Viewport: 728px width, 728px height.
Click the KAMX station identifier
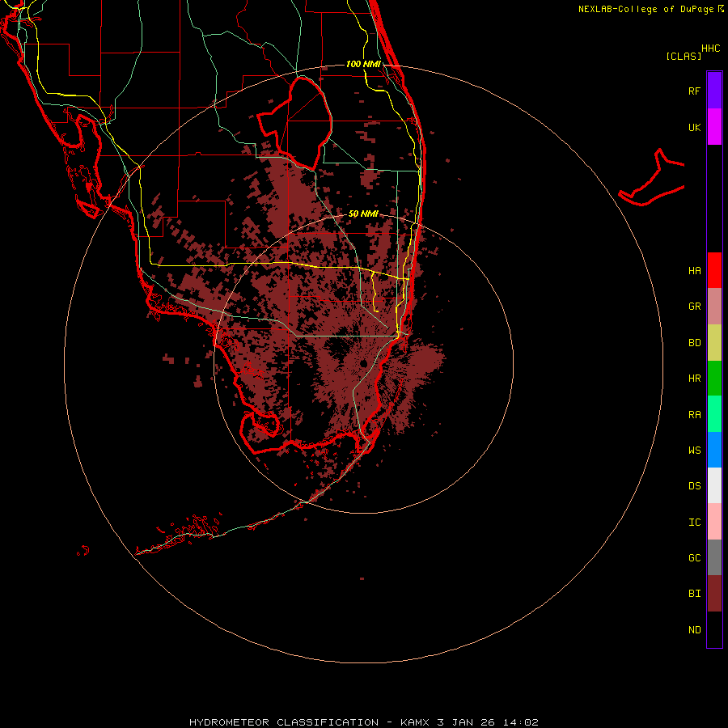(416, 722)
